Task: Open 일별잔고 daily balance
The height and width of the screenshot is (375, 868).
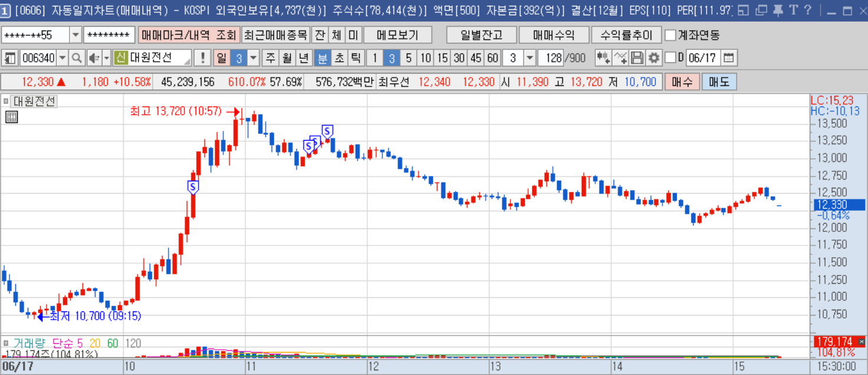Action: point(481,35)
